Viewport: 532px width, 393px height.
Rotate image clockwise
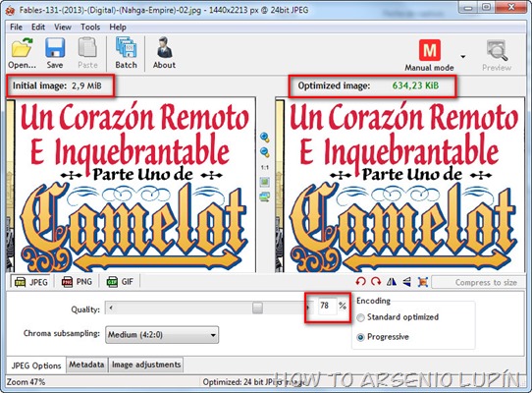coord(376,282)
